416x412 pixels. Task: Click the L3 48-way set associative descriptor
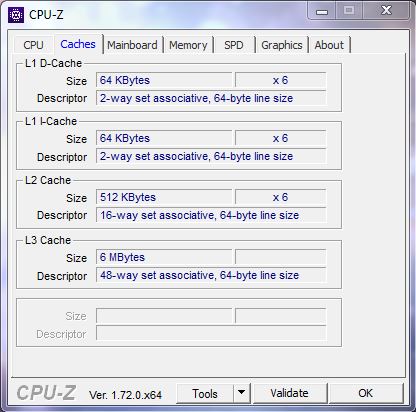211,275
